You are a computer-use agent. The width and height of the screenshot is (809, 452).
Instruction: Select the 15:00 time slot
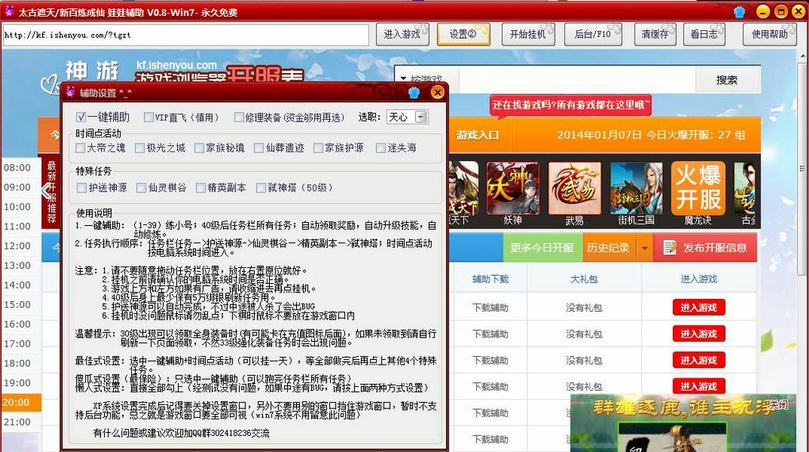click(18, 305)
